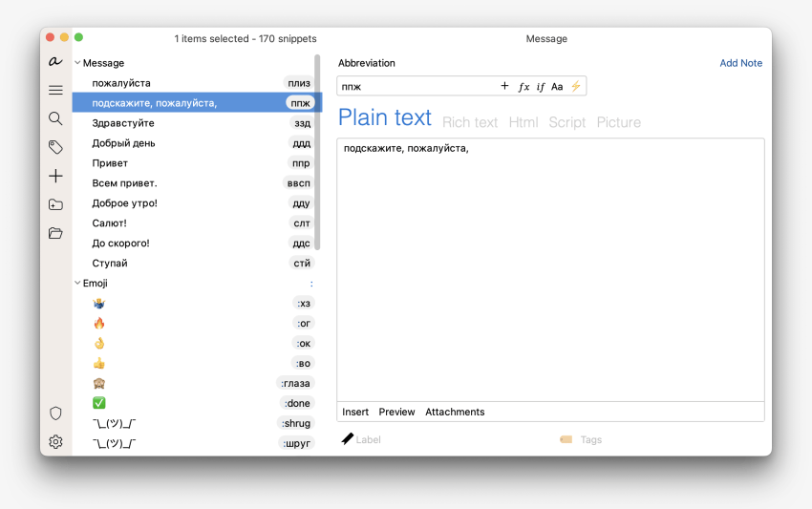Select the 'подскажите, пожалуйста,' snippet row
The image size is (812, 509).
click(197, 103)
